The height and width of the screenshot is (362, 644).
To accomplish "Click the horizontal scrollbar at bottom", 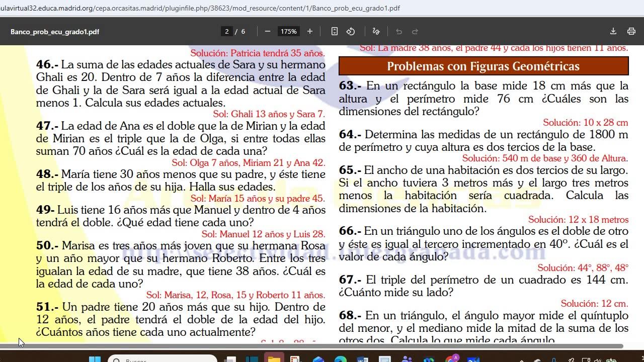I will (312, 346).
